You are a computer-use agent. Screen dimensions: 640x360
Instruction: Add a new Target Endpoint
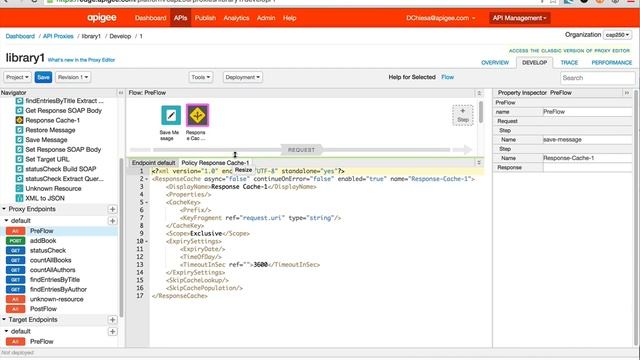[112, 320]
